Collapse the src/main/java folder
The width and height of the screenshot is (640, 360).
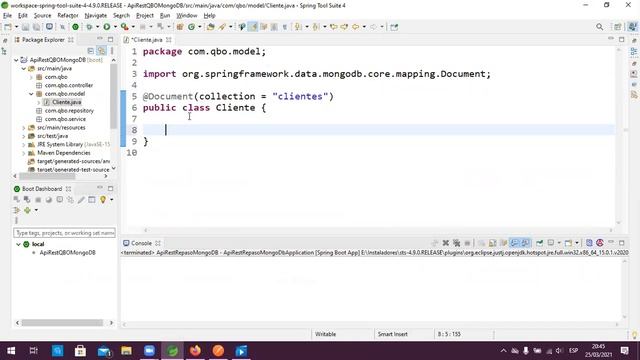pyautogui.click(x=24, y=69)
